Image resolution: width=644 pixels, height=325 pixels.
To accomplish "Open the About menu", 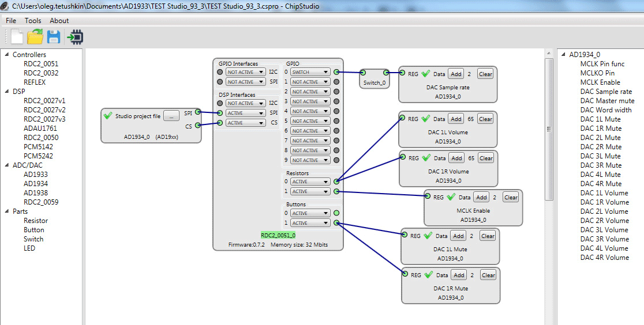I will pyautogui.click(x=59, y=21).
